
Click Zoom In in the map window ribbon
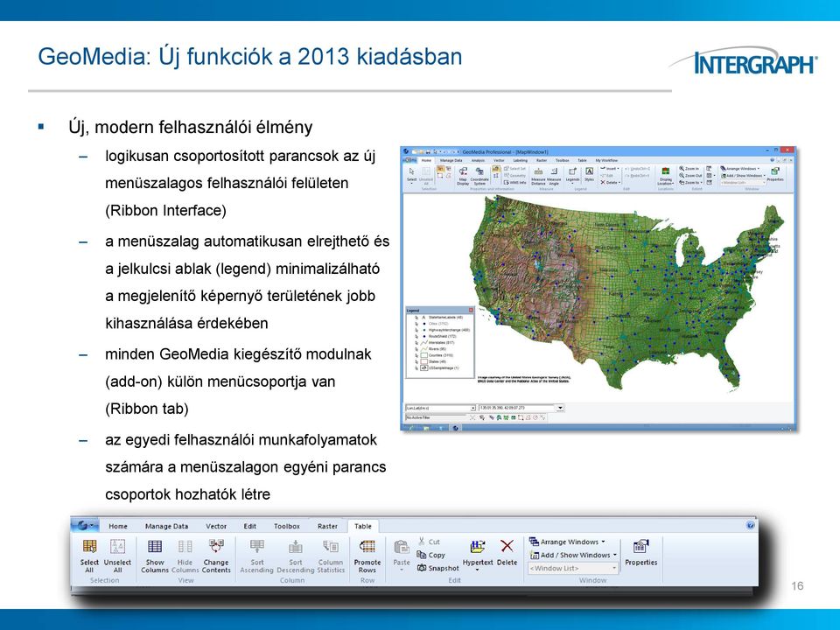point(689,168)
